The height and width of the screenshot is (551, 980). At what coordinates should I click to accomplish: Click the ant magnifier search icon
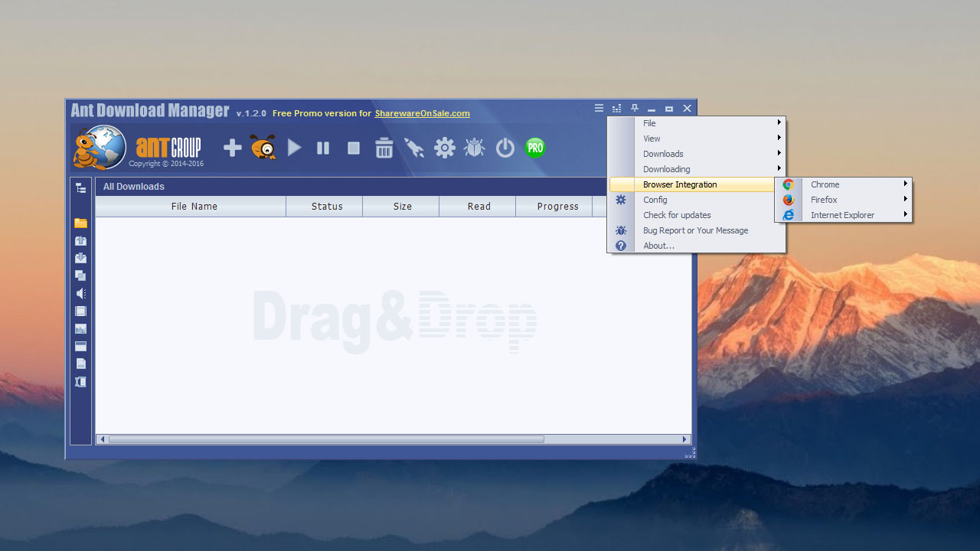point(263,148)
